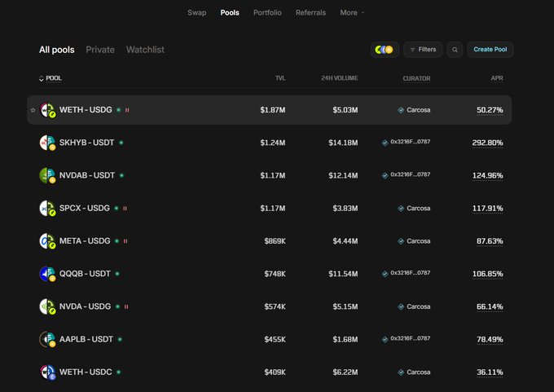Click the SKHYB-USDT token pair icon

[x=47, y=143]
